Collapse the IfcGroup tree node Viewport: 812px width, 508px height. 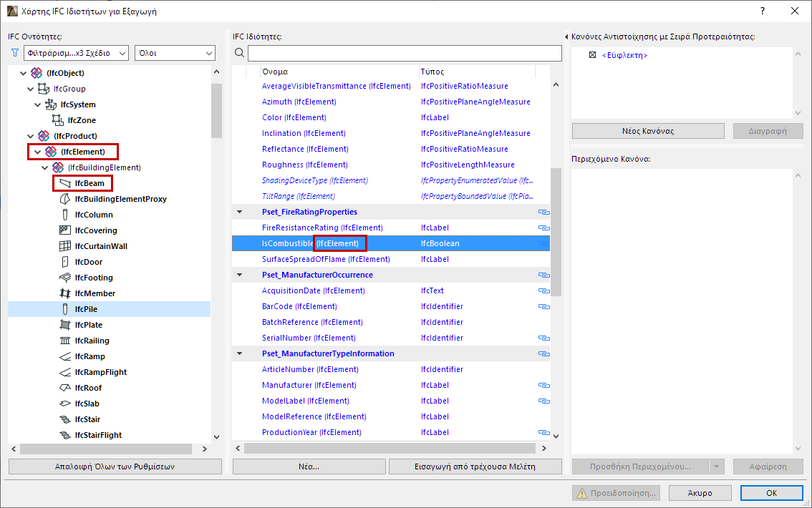[x=31, y=89]
